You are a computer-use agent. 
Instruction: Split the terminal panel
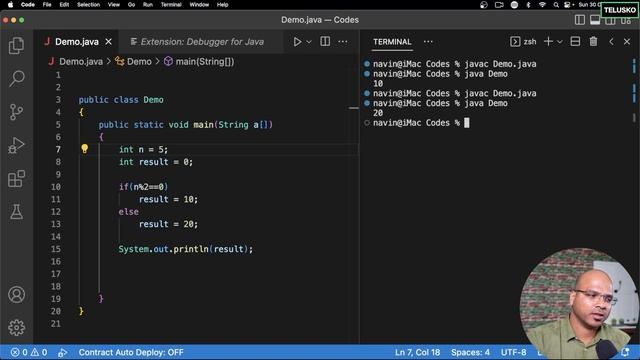point(575,41)
